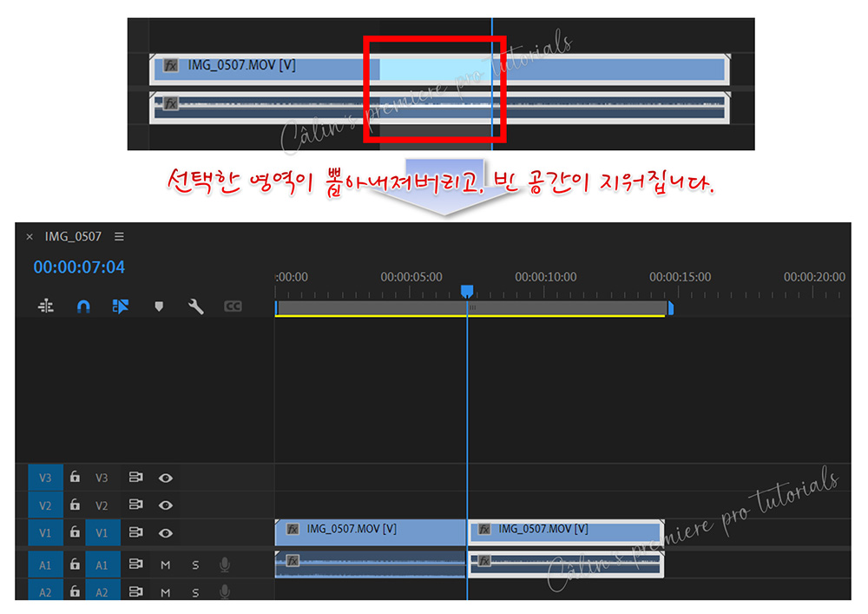Toggle sync lock on V2 track

[135, 505]
